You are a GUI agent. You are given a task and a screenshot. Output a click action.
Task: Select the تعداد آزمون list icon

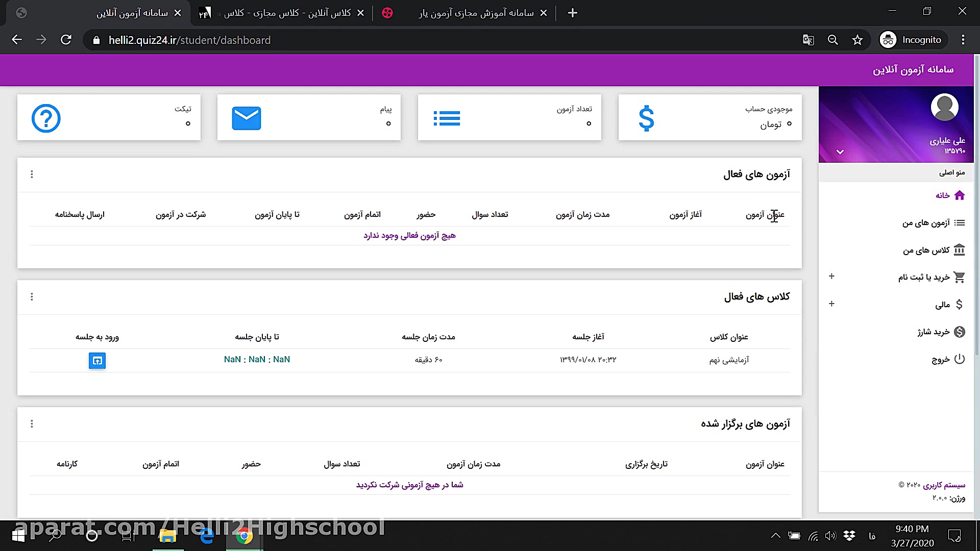(x=447, y=118)
